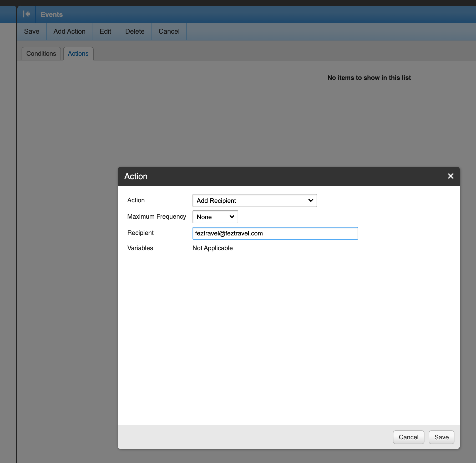Click the No items to show message

click(x=369, y=78)
